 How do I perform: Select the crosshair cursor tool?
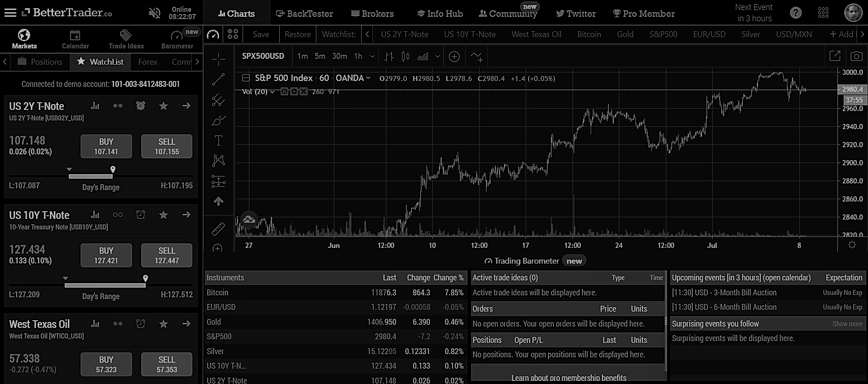(219, 59)
